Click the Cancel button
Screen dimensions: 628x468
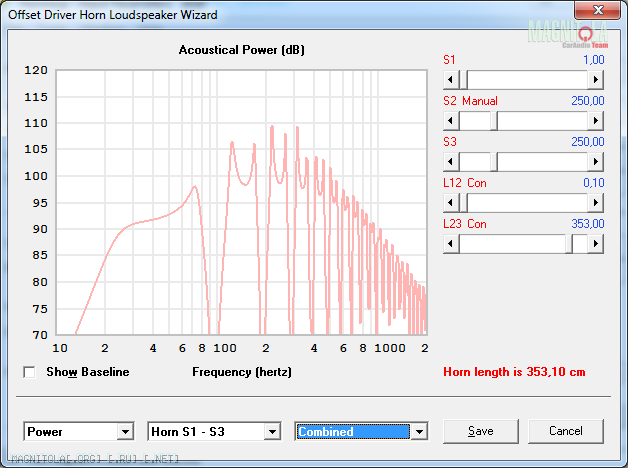point(566,431)
